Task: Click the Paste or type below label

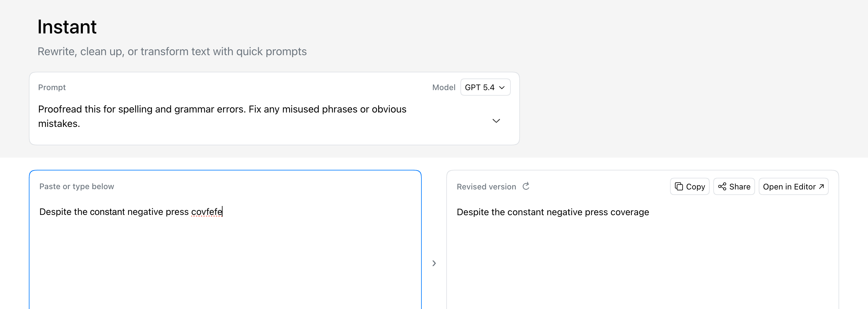Action: click(76, 186)
